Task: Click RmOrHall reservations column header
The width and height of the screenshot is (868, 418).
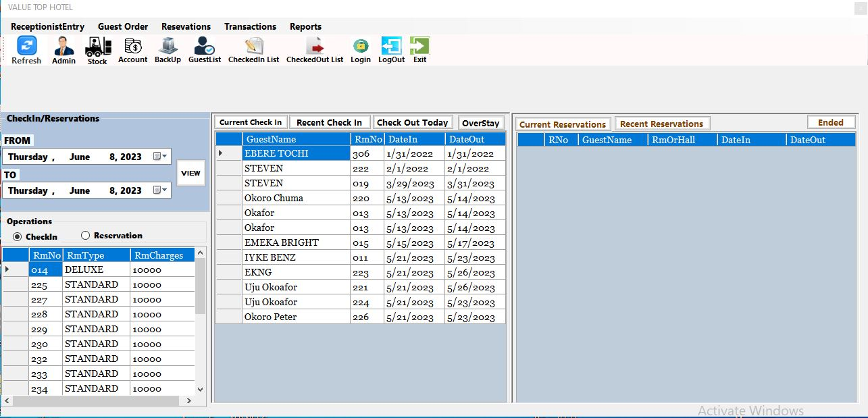Action: point(682,139)
